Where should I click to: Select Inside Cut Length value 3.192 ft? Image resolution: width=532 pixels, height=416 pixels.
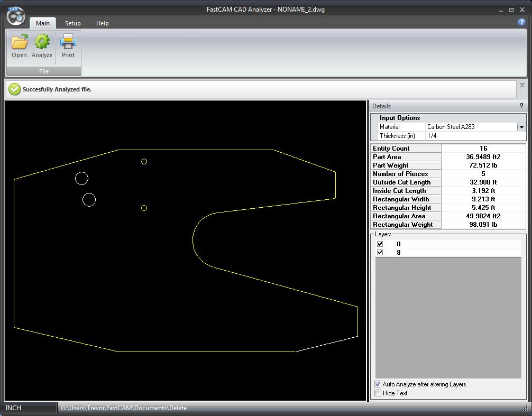483,190
